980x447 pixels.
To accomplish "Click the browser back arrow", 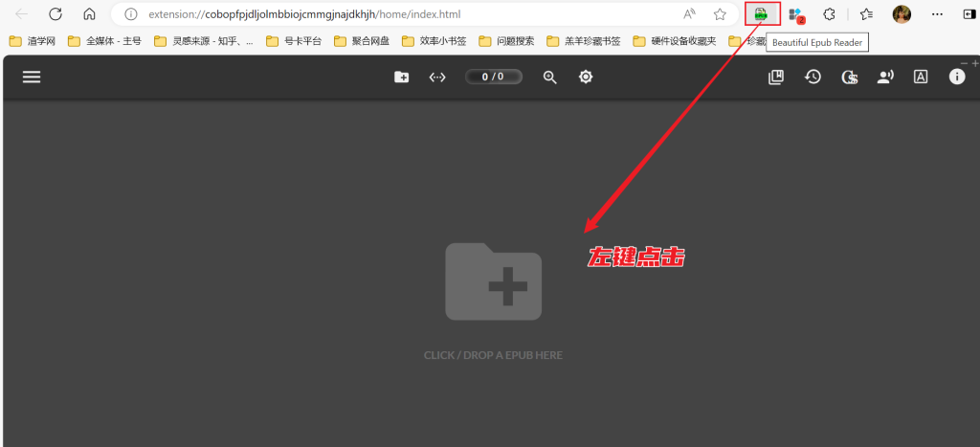I will click(x=21, y=14).
